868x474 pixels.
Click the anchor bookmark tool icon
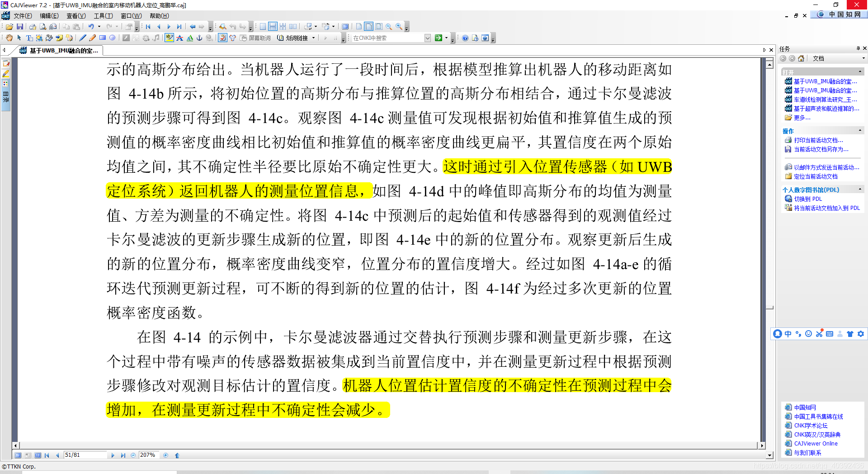point(199,38)
